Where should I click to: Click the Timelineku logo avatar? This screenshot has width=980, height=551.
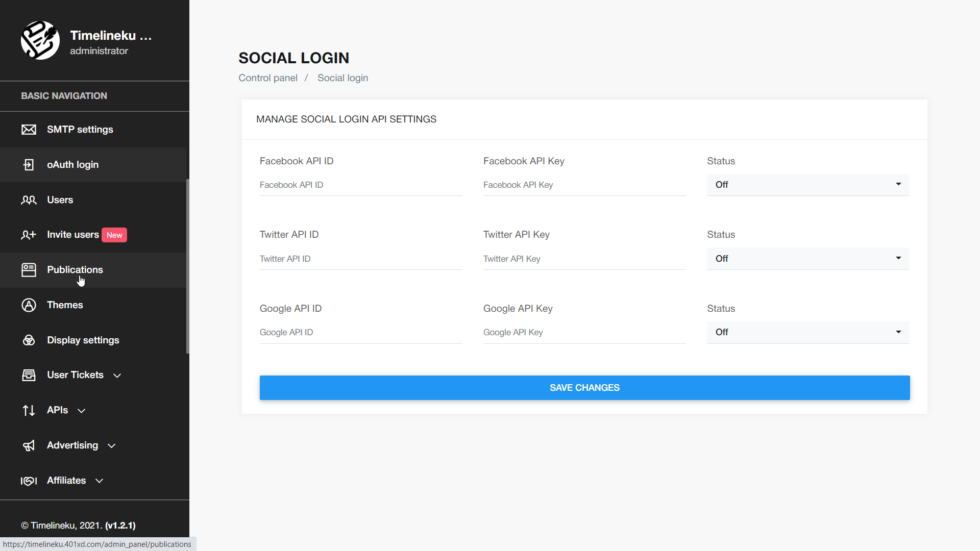[40, 40]
